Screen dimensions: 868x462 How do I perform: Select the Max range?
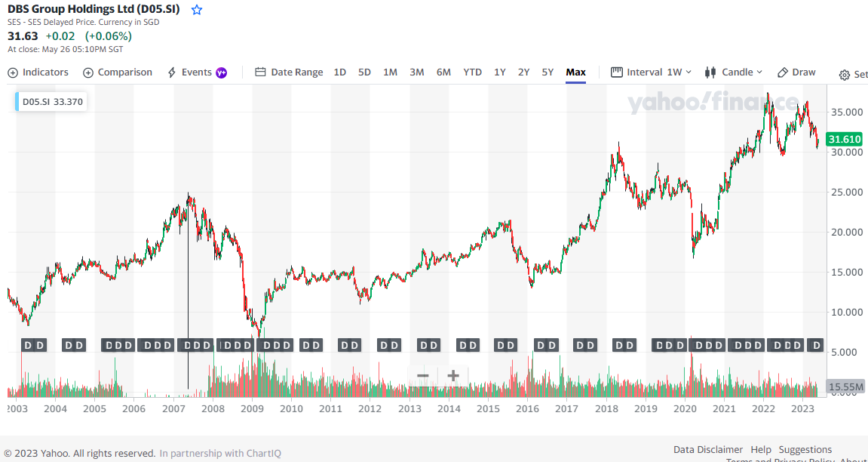pos(575,72)
